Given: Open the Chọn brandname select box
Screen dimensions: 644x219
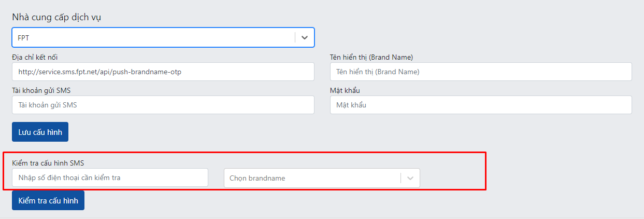Looking at the screenshot, I should pos(322,178).
